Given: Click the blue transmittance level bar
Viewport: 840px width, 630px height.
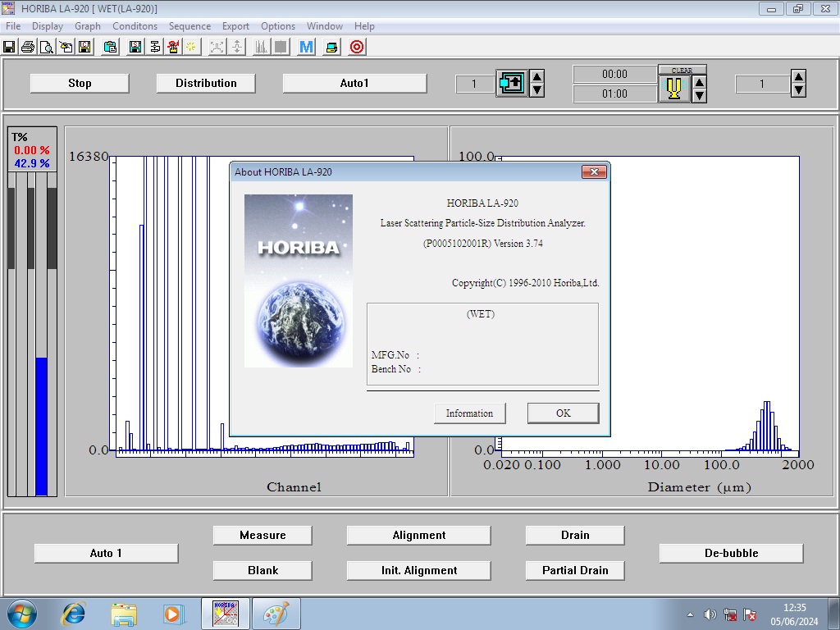Looking at the screenshot, I should pos(41,426).
